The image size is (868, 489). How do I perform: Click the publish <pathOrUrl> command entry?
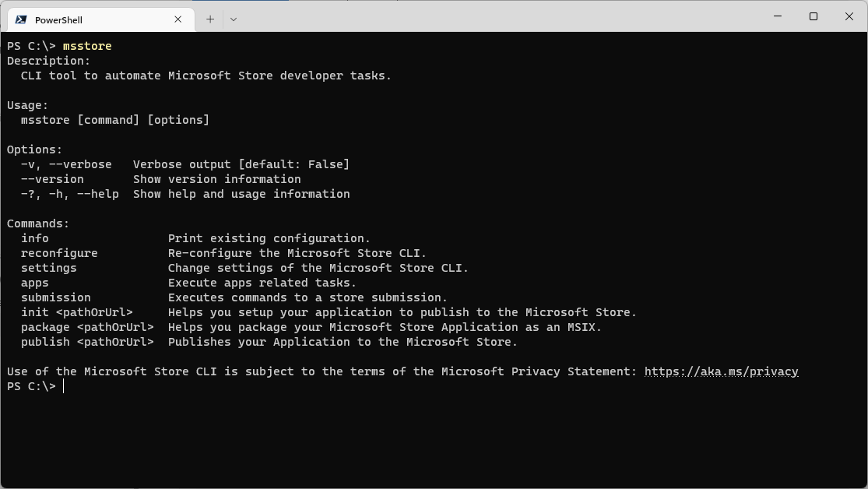click(87, 342)
